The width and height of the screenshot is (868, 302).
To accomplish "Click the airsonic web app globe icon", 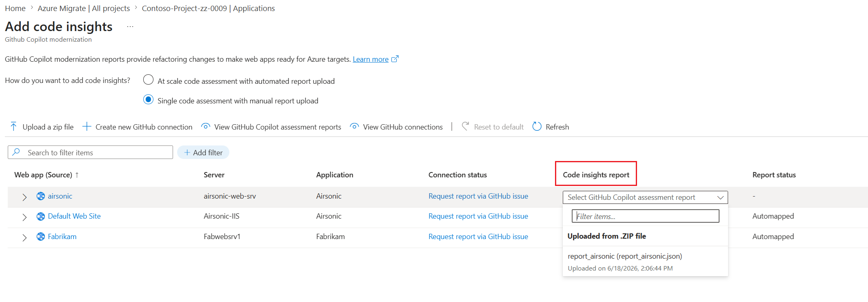I will point(41,196).
